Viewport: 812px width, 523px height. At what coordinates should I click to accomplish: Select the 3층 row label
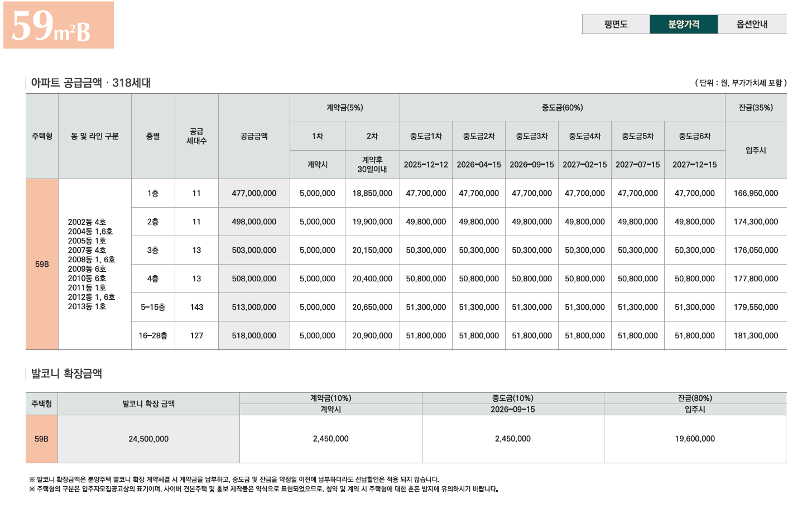click(153, 250)
